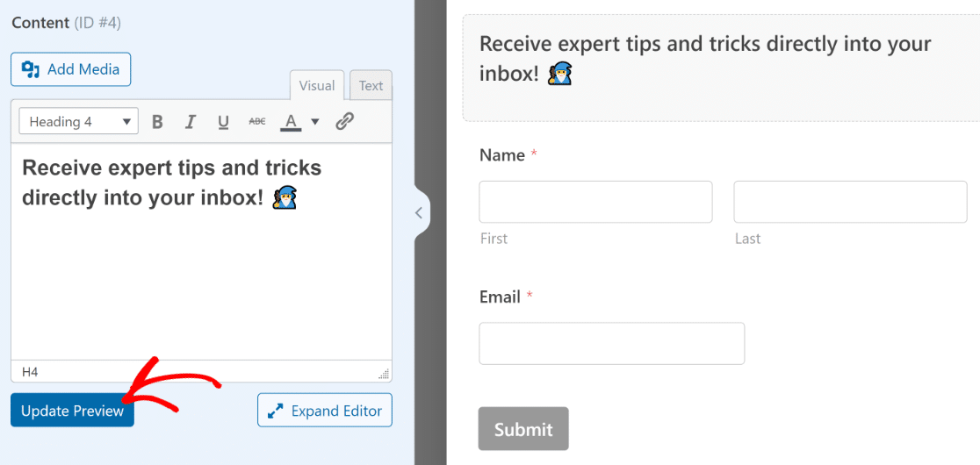Apply strikethrough formatting
This screenshot has width=980, height=465.
[256, 122]
